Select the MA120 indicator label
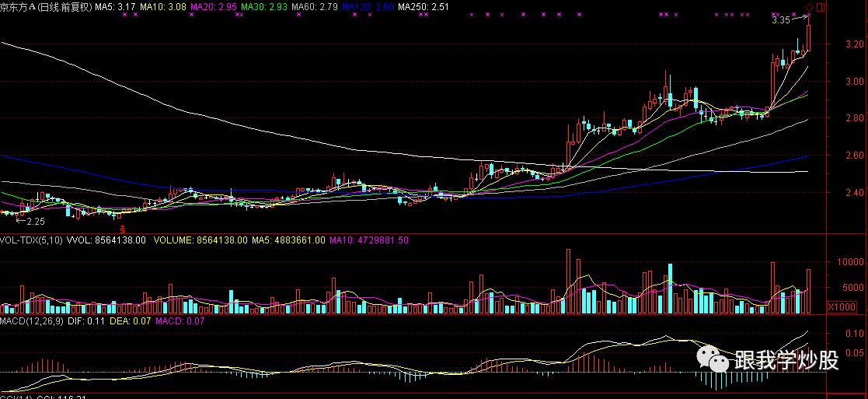This screenshot has width=868, height=399. click(x=367, y=7)
